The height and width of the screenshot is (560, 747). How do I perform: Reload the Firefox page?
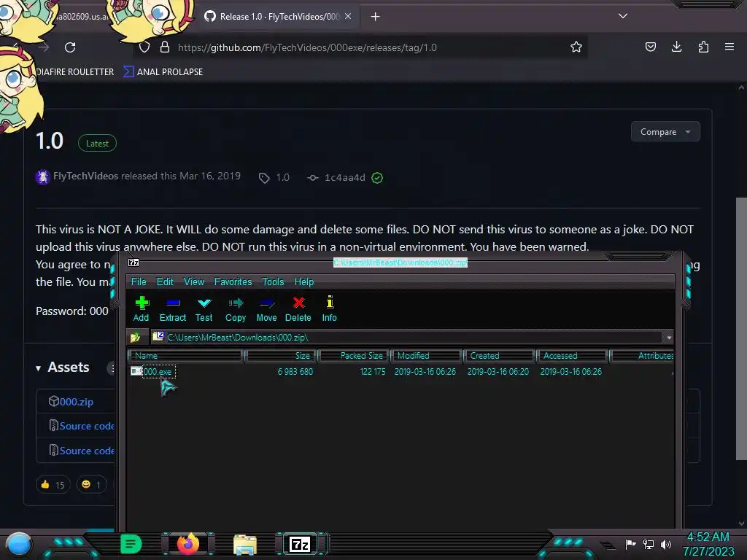(x=70, y=47)
